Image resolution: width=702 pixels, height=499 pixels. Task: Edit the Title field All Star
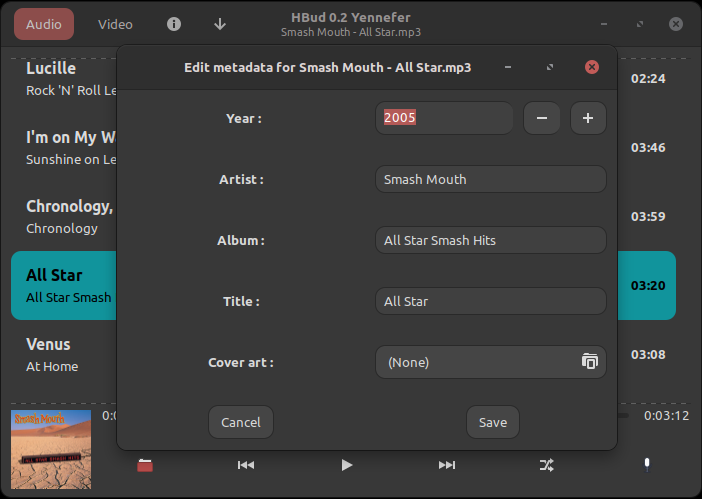[x=491, y=301]
